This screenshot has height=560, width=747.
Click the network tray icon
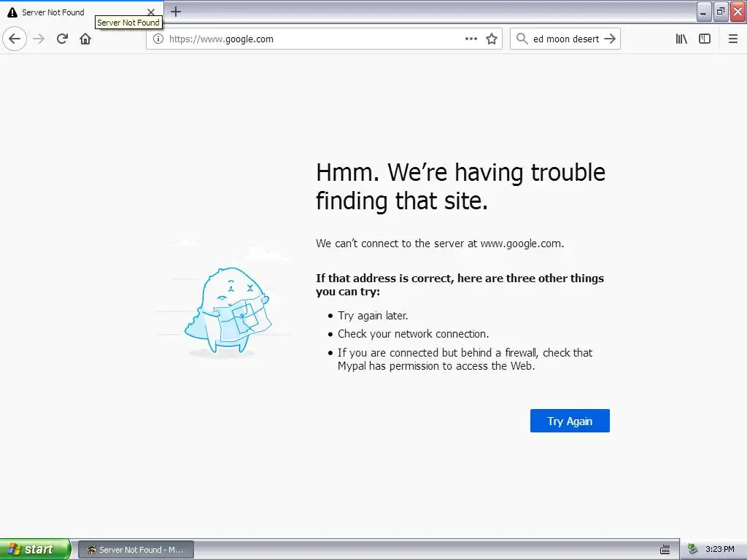692,549
